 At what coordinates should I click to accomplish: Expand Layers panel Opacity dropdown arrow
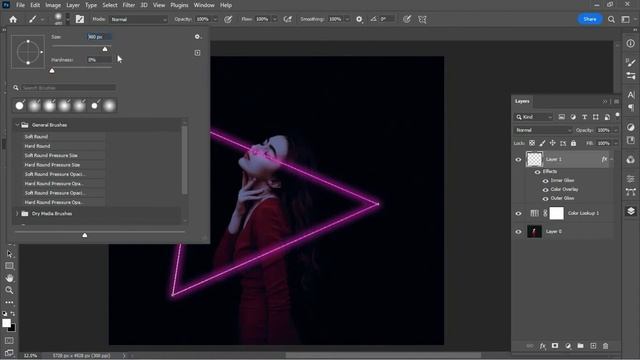coord(616,130)
